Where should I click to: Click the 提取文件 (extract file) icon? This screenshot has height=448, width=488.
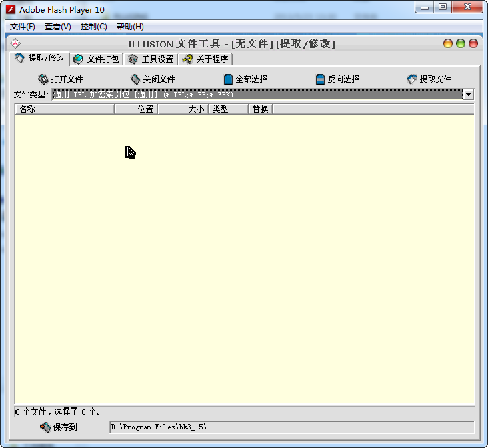(x=412, y=79)
